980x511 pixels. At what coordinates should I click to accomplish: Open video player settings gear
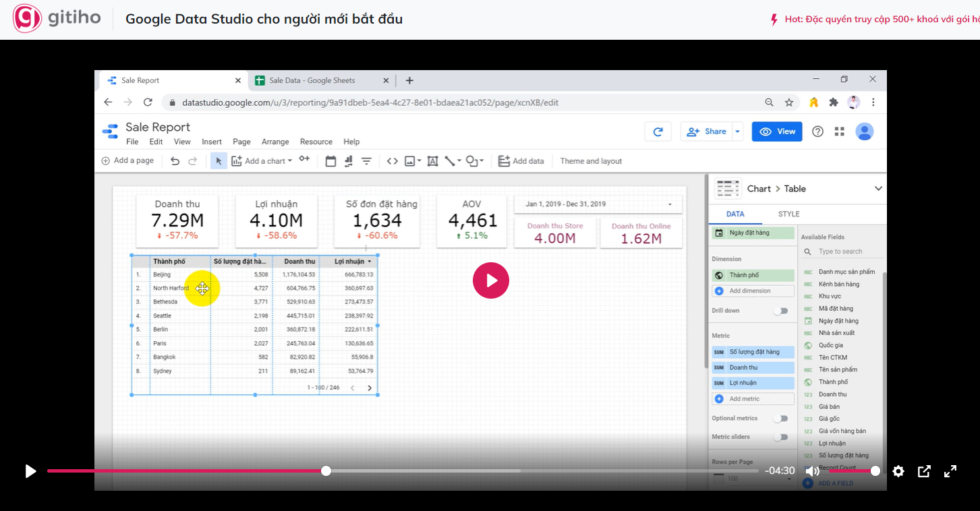point(898,471)
